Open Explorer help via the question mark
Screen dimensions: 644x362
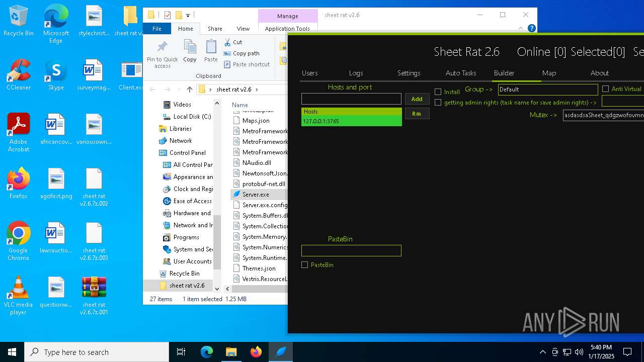pyautogui.click(x=531, y=29)
